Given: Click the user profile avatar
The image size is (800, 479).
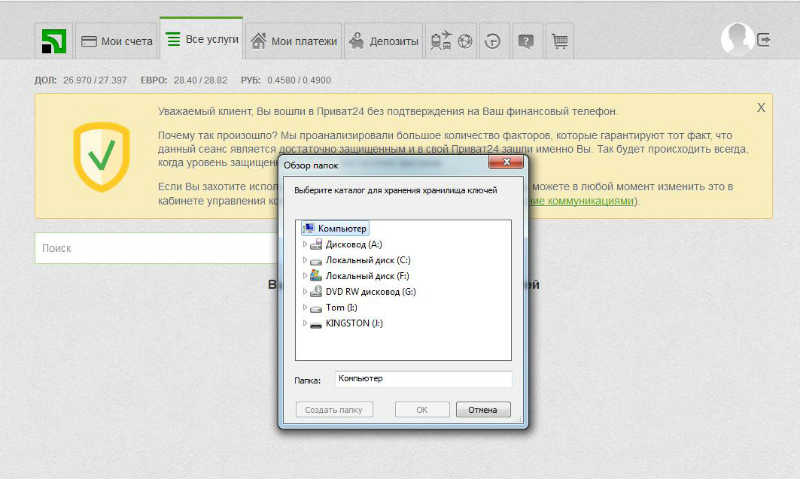Looking at the screenshot, I should click(737, 39).
